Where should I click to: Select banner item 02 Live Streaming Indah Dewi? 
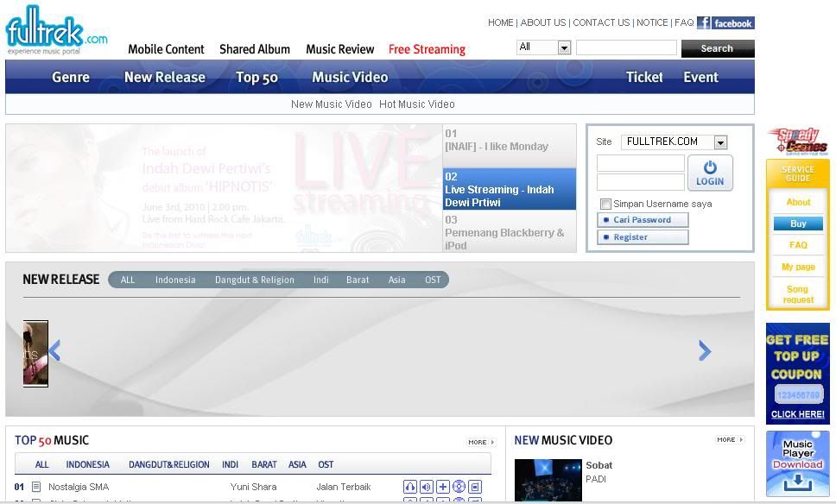tap(510, 189)
